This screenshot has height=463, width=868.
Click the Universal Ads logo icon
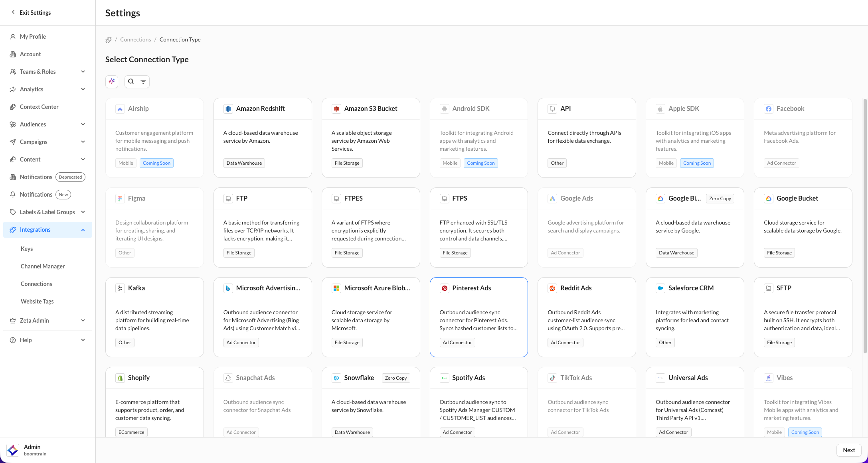pyautogui.click(x=660, y=378)
